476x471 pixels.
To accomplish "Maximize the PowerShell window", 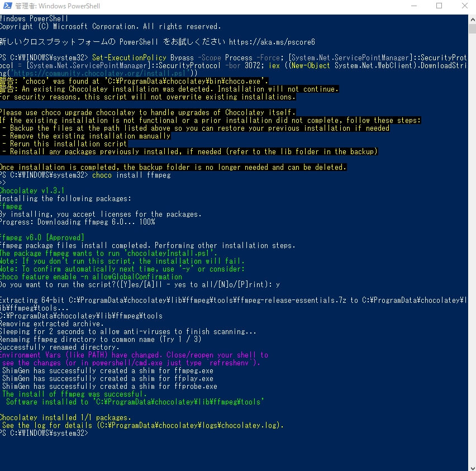I will (x=439, y=6).
